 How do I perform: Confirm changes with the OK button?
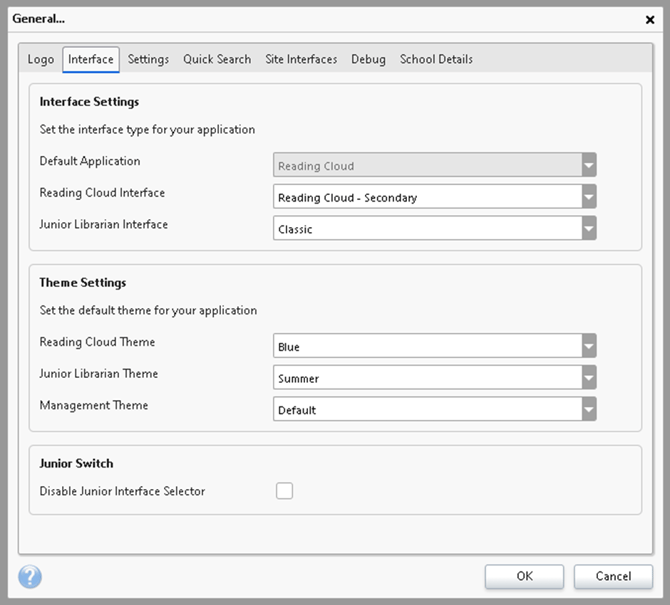point(524,576)
